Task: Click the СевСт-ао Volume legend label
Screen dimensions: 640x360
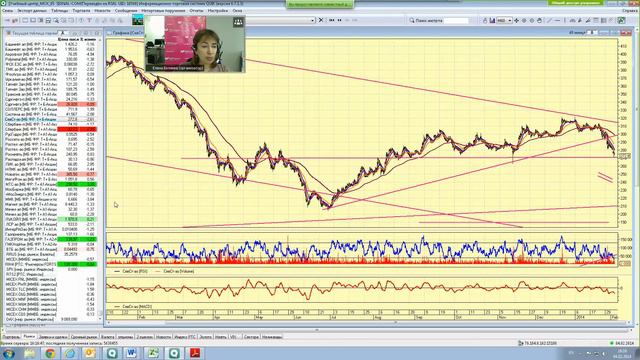Action: 179,271
